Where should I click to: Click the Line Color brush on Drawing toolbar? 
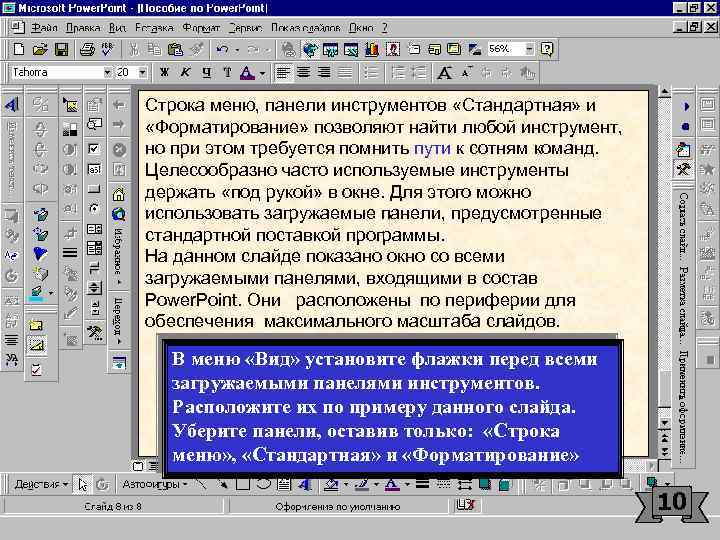[x=362, y=484]
